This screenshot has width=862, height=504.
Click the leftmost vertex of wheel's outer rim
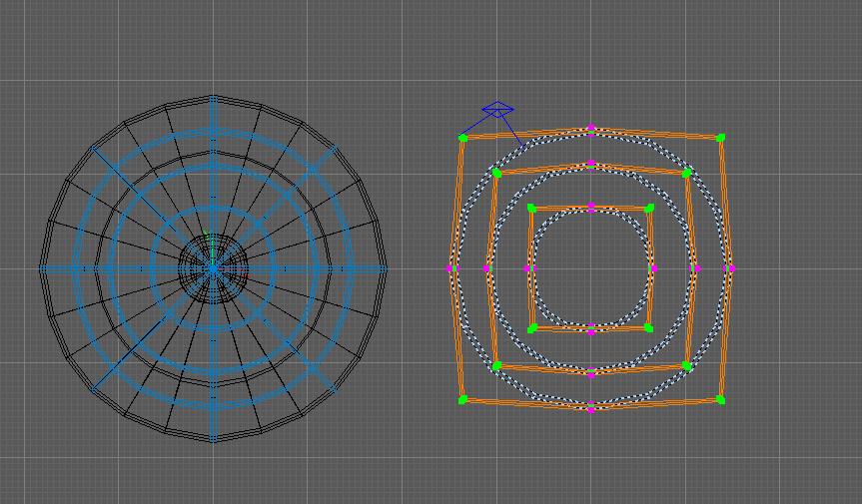tap(40, 267)
